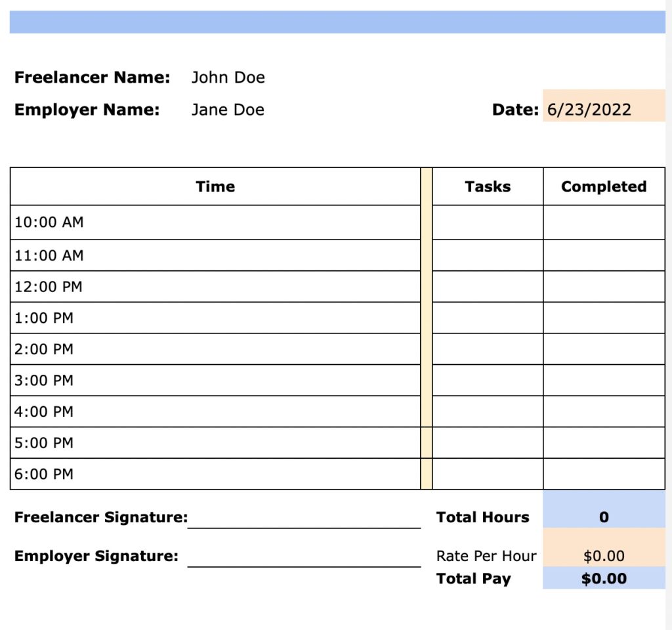Click the Tasks cell for 6:00 PM
The image size is (672, 630).
pos(487,474)
